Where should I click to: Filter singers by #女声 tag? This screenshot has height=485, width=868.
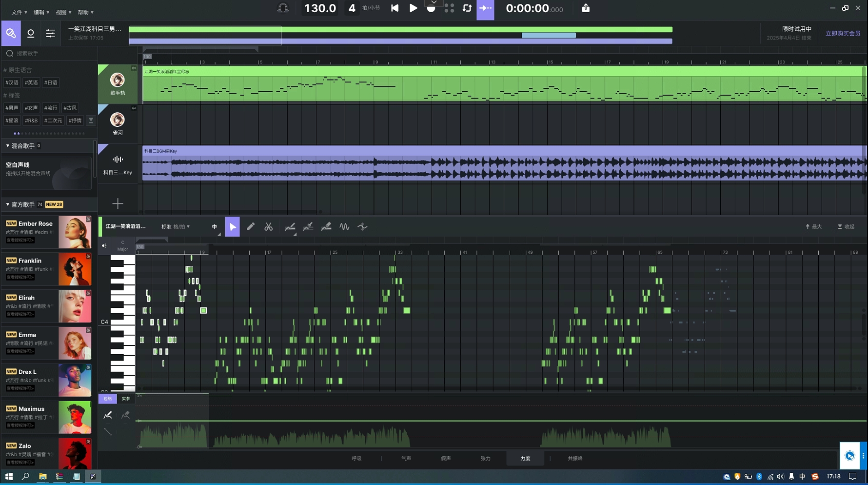[x=31, y=108]
